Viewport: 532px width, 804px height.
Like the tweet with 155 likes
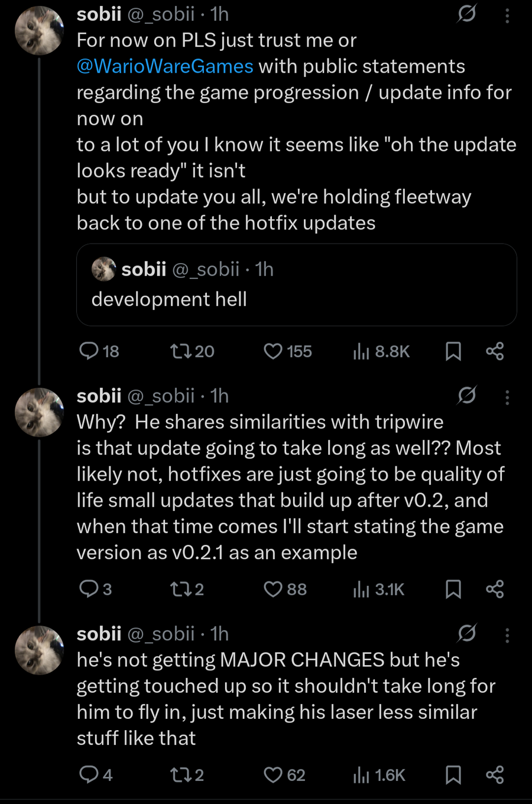tap(273, 351)
